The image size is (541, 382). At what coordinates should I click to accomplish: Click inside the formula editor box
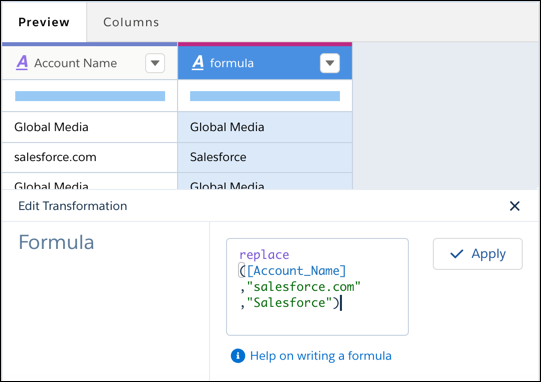(x=317, y=286)
